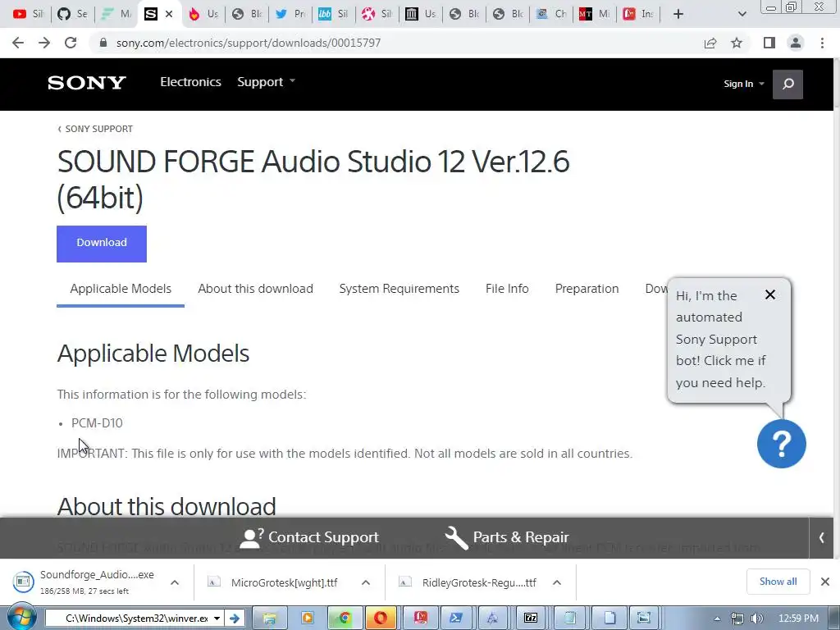Screen dimensions: 840x630
Task: Click the blue Download button
Action: 101,244
